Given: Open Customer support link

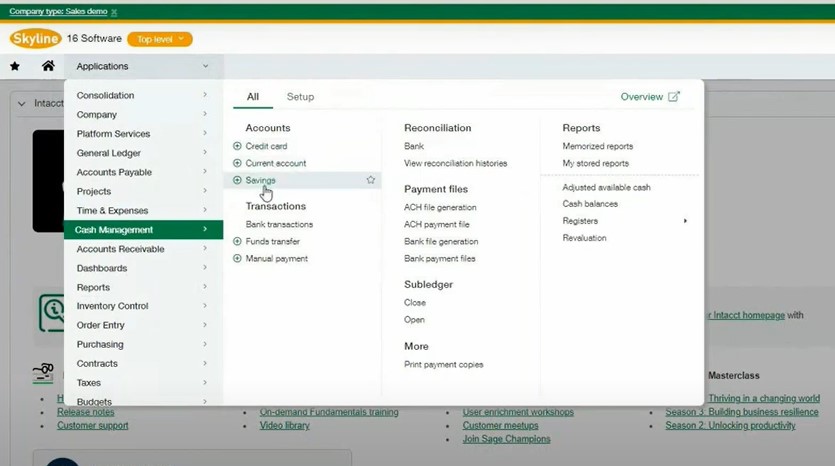Looking at the screenshot, I should pos(93,426).
